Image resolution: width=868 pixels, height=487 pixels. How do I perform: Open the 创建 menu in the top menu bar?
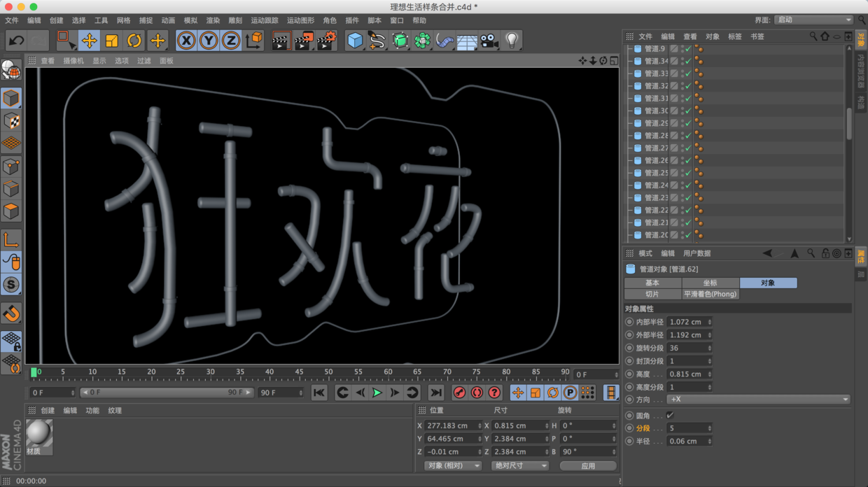coord(56,21)
